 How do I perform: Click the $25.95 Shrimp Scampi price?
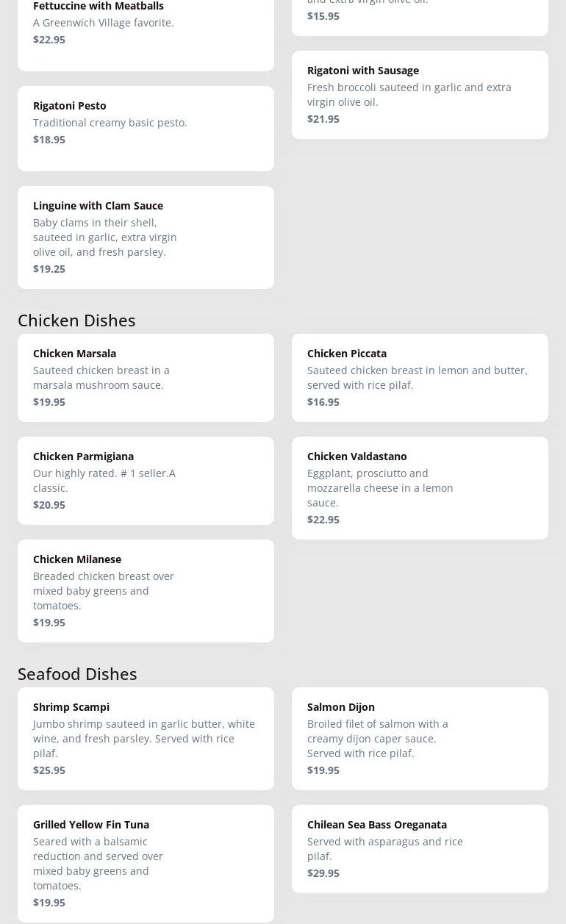[x=49, y=770]
